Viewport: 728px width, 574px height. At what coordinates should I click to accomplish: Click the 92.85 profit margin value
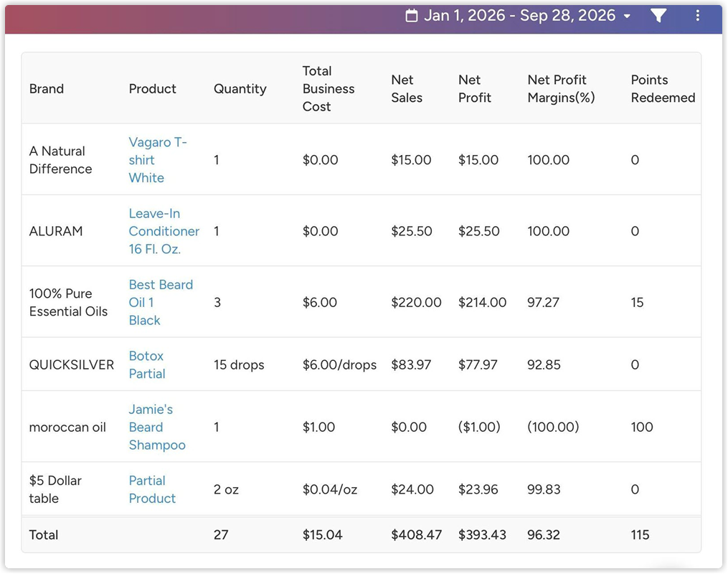coord(544,364)
